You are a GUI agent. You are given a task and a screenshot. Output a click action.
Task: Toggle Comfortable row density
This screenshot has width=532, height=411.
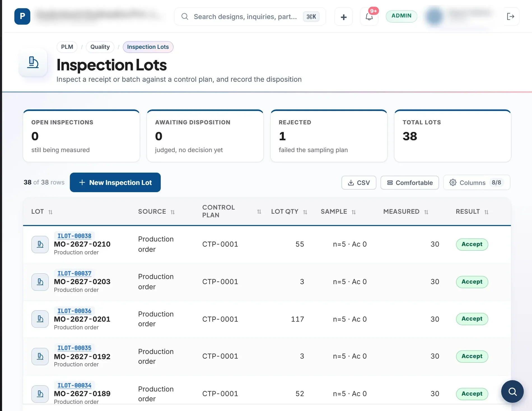click(x=410, y=183)
